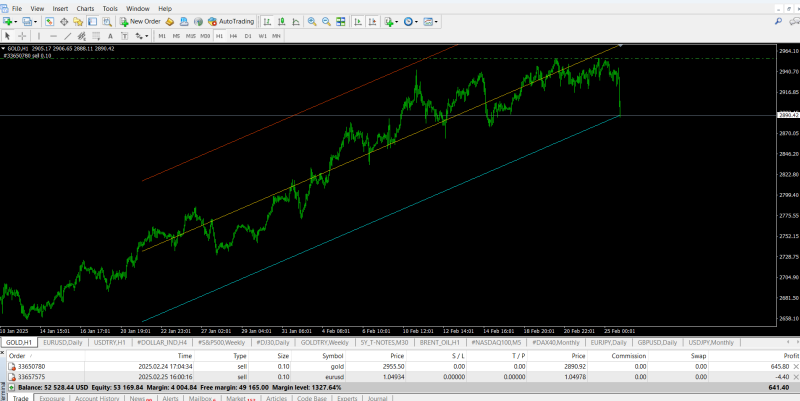This screenshot has height=401, width=800.
Task: Open the Tools menu
Action: pyautogui.click(x=110, y=8)
